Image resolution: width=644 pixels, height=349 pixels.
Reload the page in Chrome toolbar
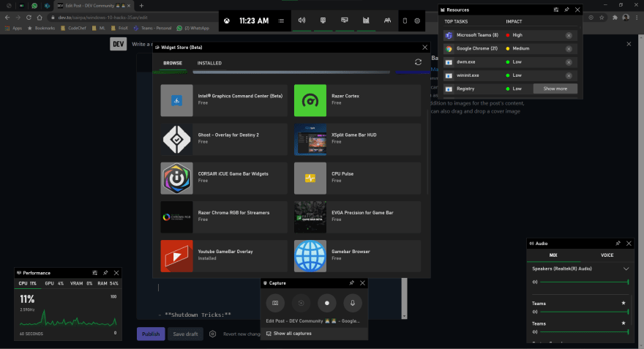29,18
